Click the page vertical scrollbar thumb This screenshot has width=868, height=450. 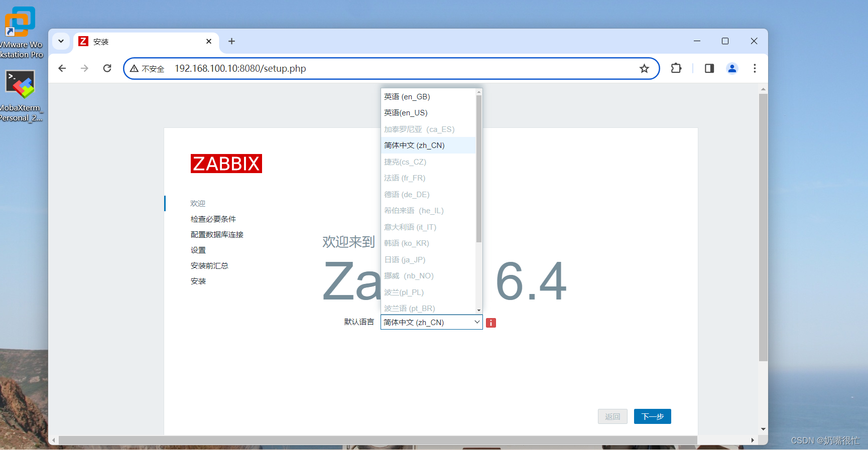[763, 227]
